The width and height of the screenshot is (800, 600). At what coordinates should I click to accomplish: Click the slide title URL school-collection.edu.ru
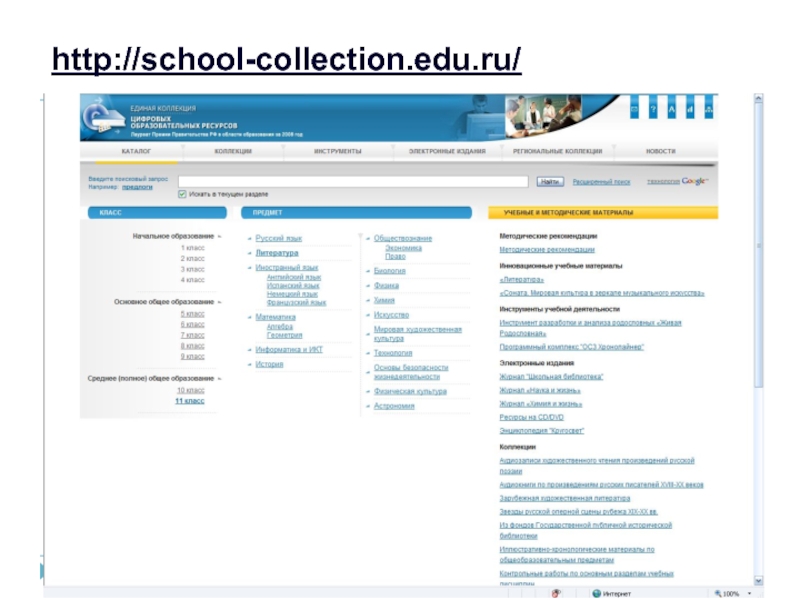coord(286,60)
